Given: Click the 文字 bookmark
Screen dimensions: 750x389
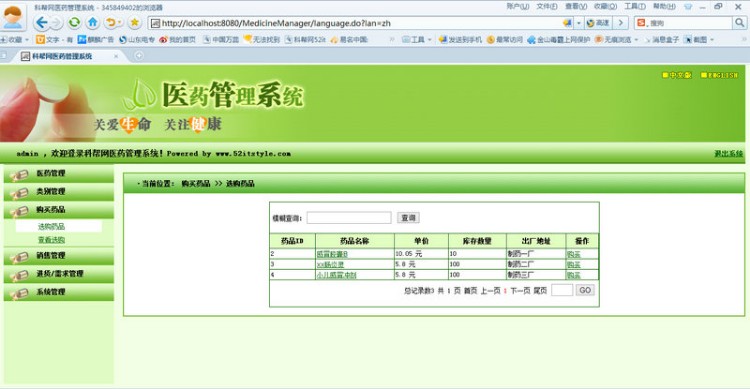Looking at the screenshot, I should [x=54, y=40].
